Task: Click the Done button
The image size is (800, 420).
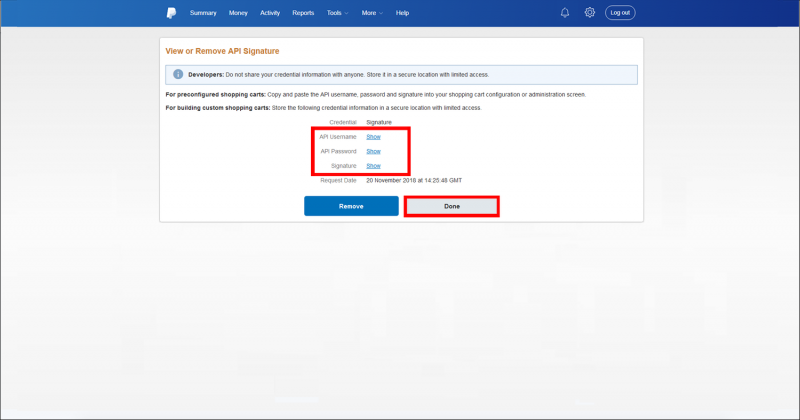Action: pyautogui.click(x=452, y=206)
